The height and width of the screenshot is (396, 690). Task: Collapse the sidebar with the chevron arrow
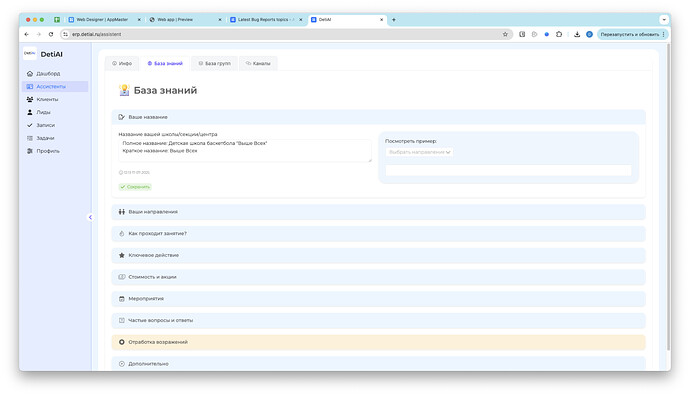tap(90, 217)
